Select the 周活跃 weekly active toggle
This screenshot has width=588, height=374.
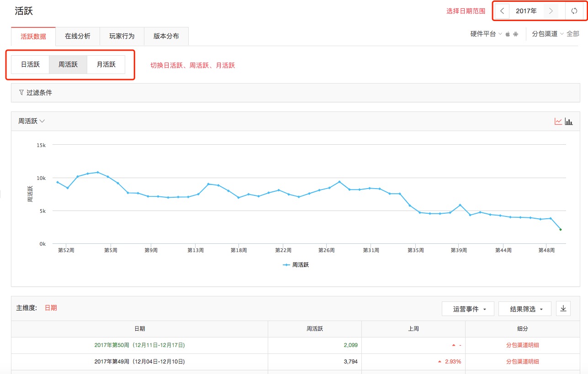coord(68,64)
